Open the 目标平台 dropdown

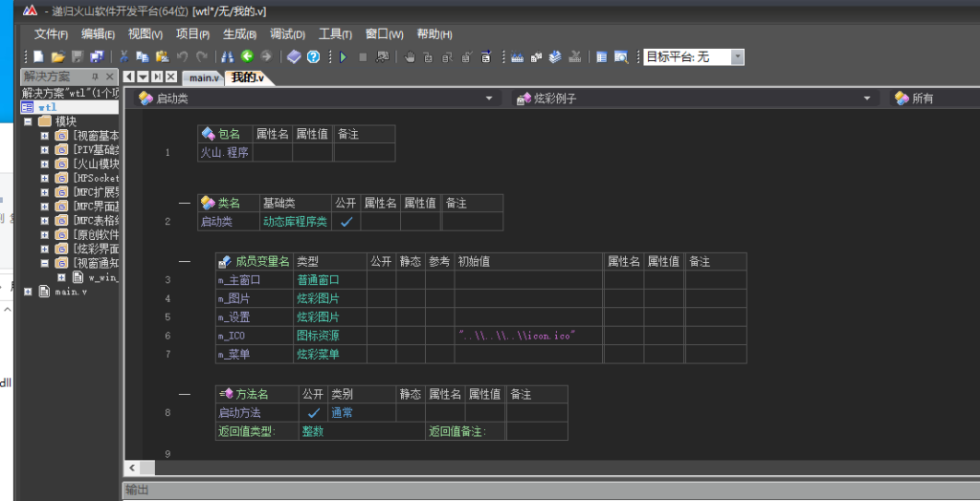pyautogui.click(x=738, y=56)
